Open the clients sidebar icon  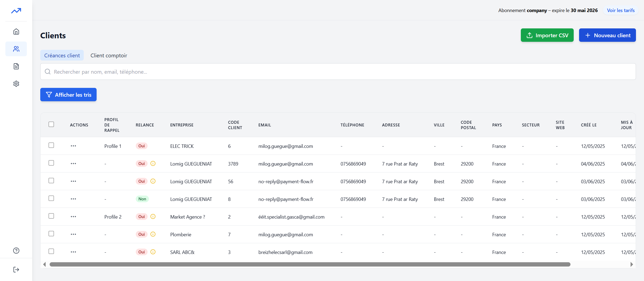click(x=16, y=49)
